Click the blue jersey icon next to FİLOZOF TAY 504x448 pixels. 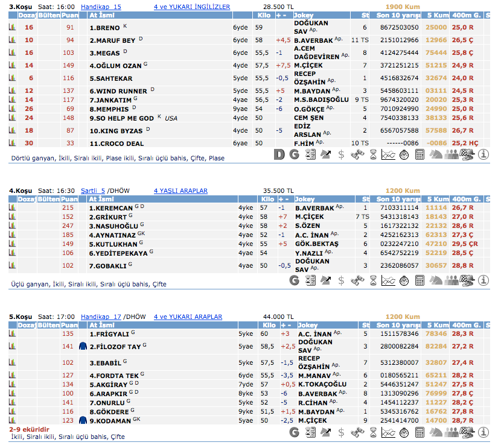pyautogui.click(x=83, y=346)
